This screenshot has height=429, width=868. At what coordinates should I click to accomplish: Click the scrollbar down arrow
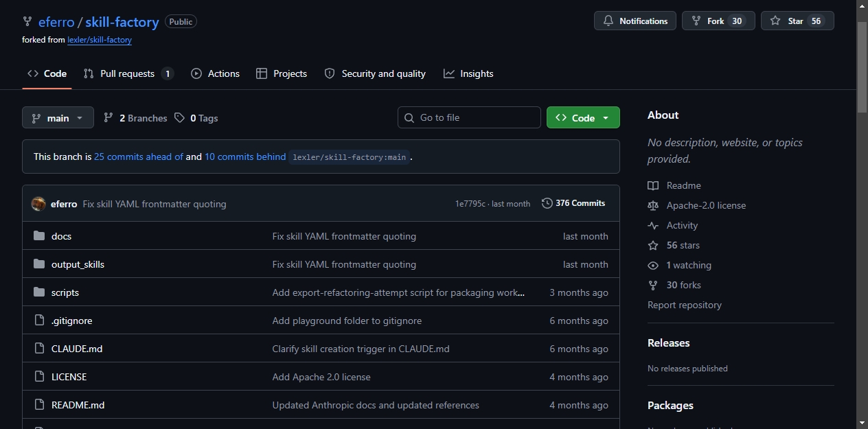pos(863,423)
